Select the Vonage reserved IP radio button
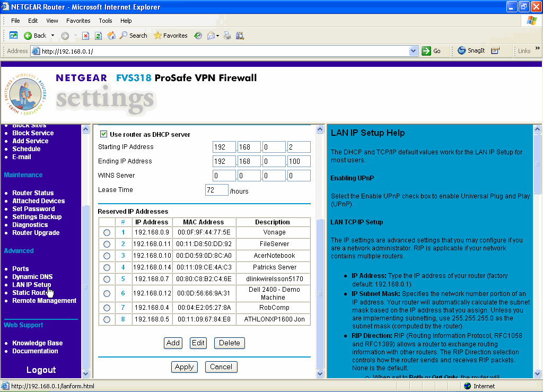Viewport: 543px width, 392px height. [x=107, y=232]
